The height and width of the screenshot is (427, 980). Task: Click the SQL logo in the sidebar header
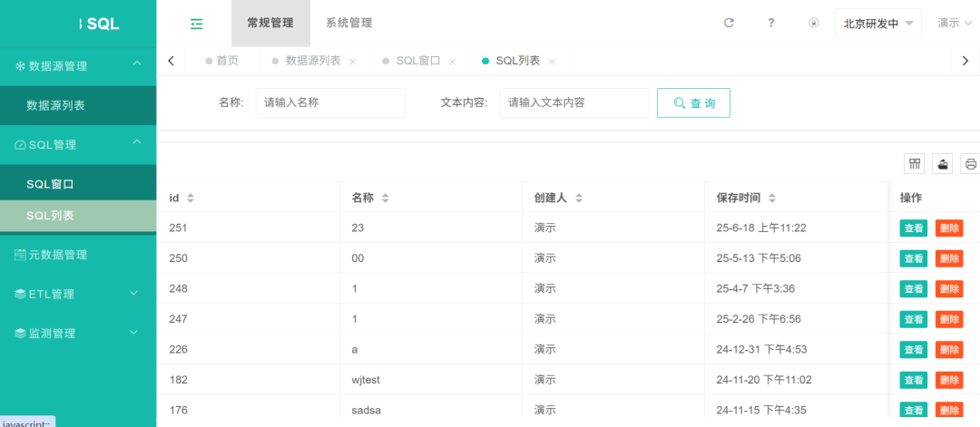point(100,24)
